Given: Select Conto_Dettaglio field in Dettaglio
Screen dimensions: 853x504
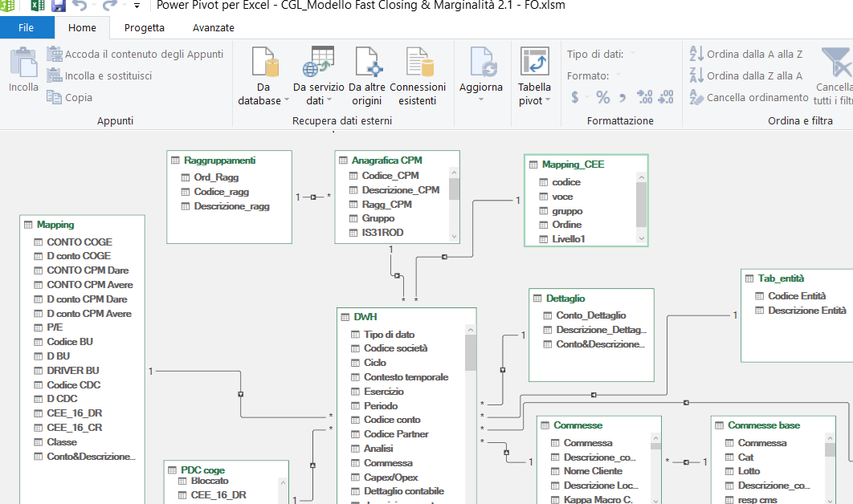Looking at the screenshot, I should 591,315.
